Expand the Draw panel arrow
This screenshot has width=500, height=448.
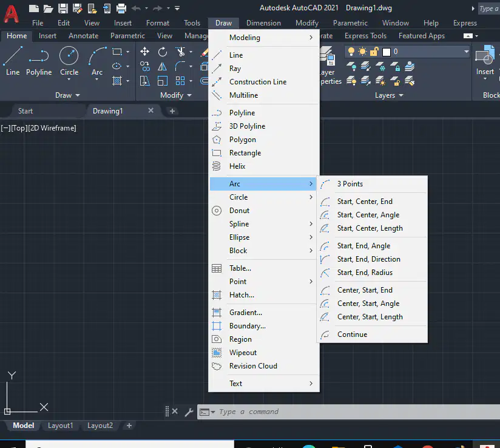pos(78,95)
